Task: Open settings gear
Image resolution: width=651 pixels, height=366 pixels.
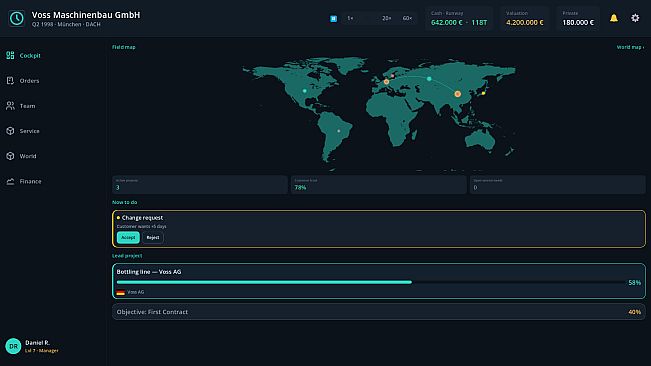Action: coord(635,18)
